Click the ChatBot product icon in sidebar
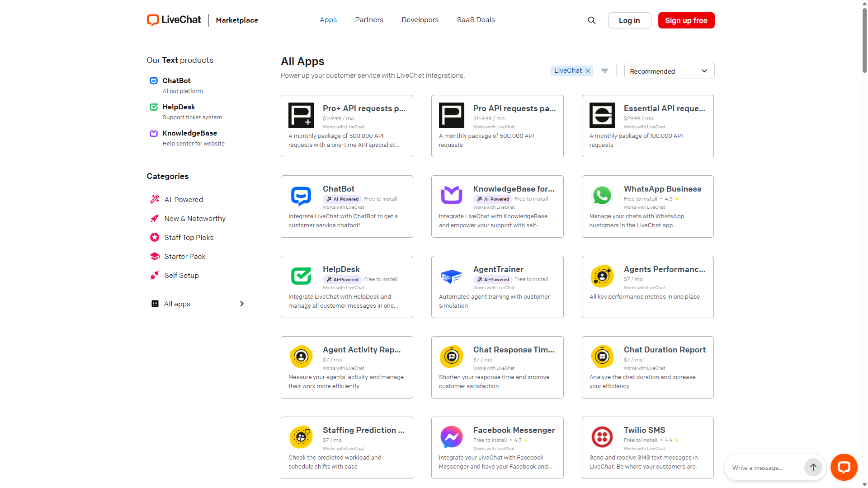The image size is (868, 488). pyautogui.click(x=154, y=81)
